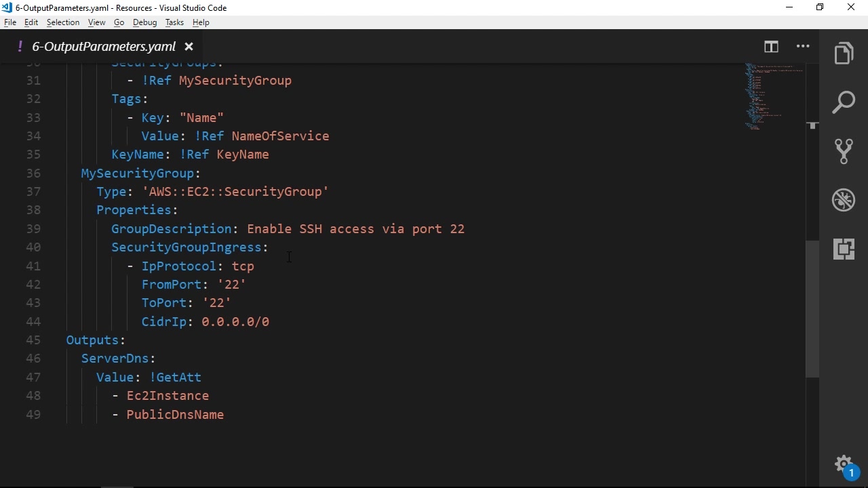
Task: Open the Debug view icon
Action: coord(844,200)
